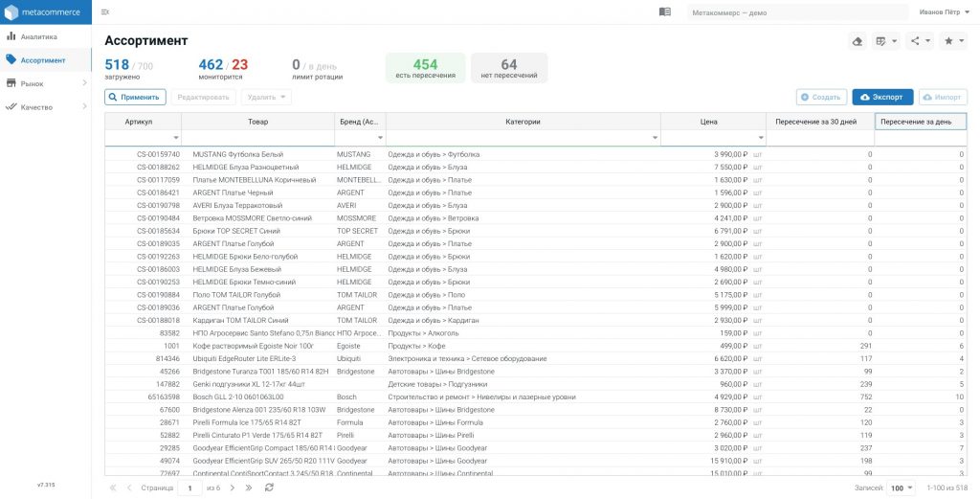The width and height of the screenshot is (980, 499).
Task: Click the blue Экспорт button
Action: 882,97
